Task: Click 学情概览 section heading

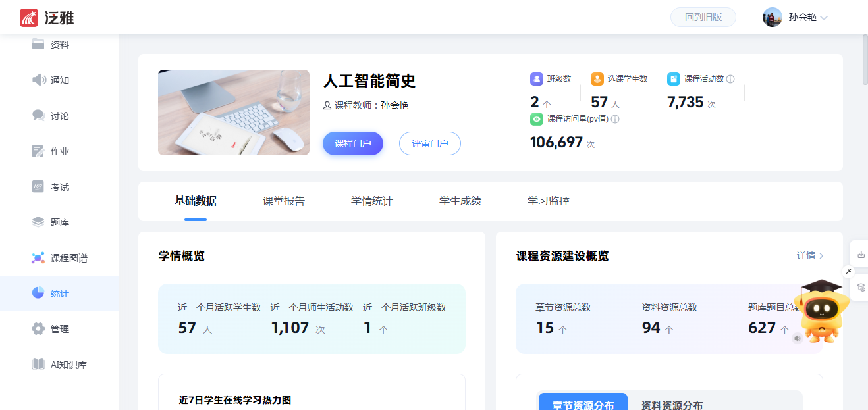Action: (x=182, y=256)
